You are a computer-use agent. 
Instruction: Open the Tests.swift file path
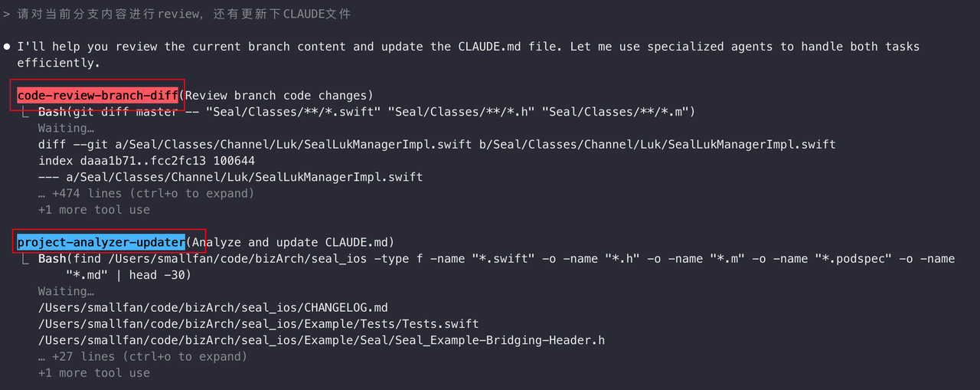tap(258, 323)
